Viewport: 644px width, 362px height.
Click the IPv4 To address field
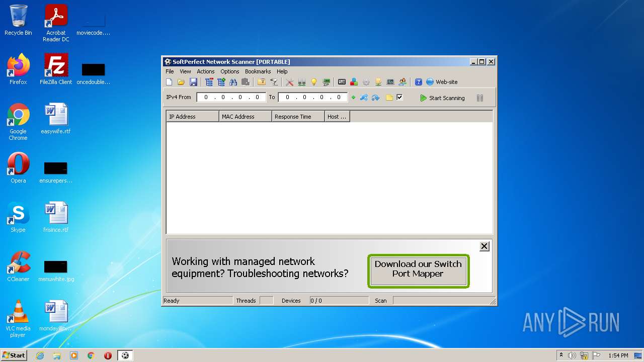[312, 98]
